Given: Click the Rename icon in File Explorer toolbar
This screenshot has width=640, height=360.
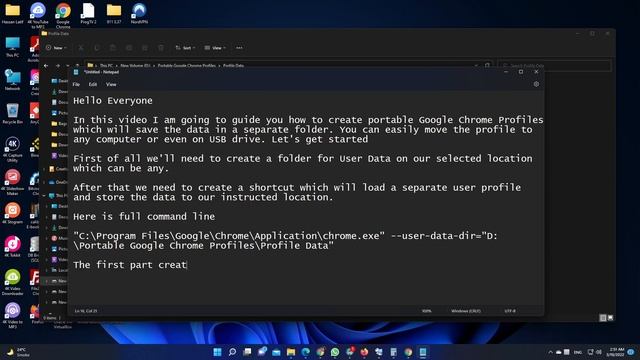Looking at the screenshot, I should pyautogui.click(x=129, y=48).
